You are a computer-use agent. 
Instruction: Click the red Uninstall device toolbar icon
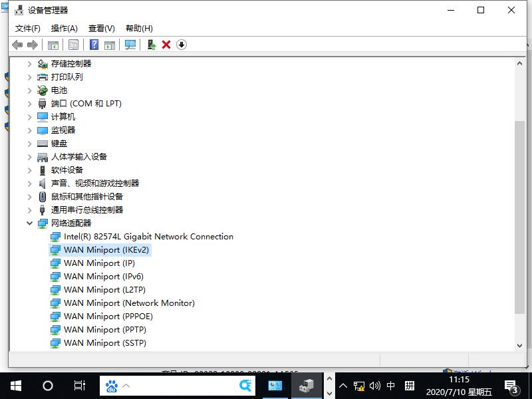[x=166, y=45]
